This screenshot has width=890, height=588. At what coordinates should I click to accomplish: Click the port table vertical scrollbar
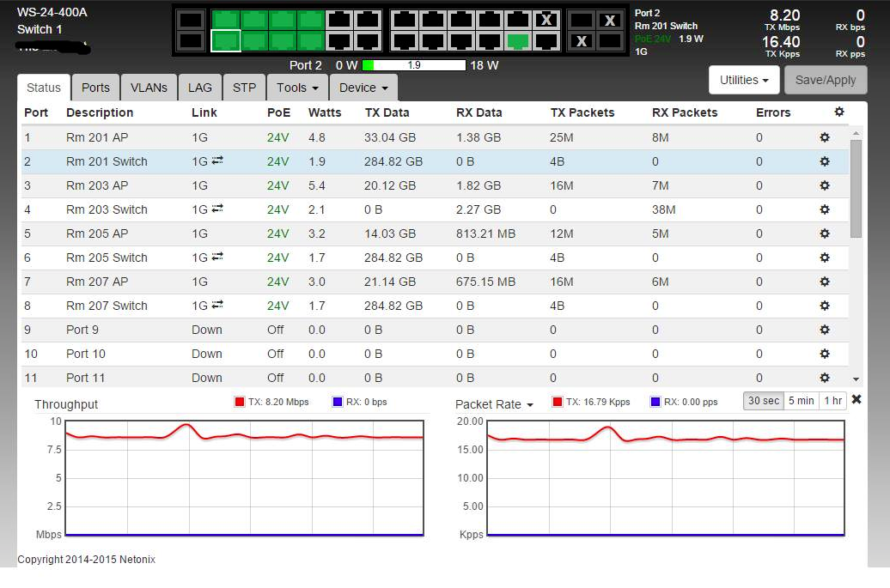coord(856,189)
